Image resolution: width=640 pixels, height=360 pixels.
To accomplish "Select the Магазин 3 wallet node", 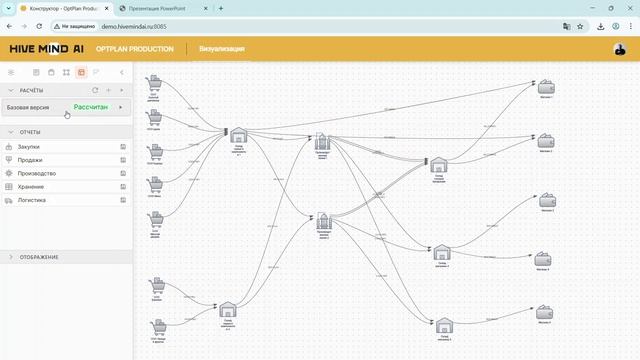I will pos(547,200).
